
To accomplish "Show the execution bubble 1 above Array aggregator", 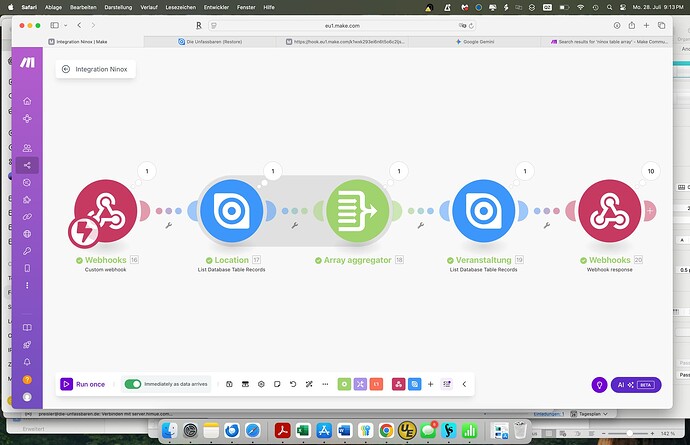I will point(399,171).
